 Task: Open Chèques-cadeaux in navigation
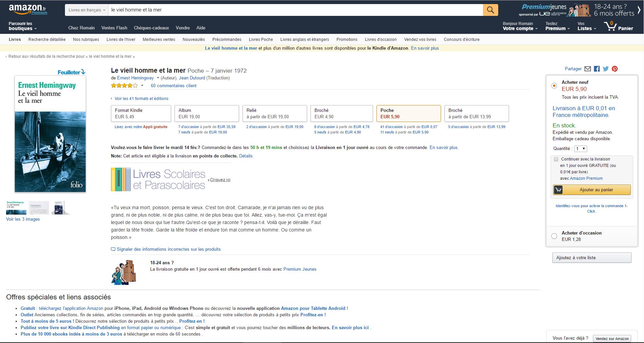coord(151,28)
